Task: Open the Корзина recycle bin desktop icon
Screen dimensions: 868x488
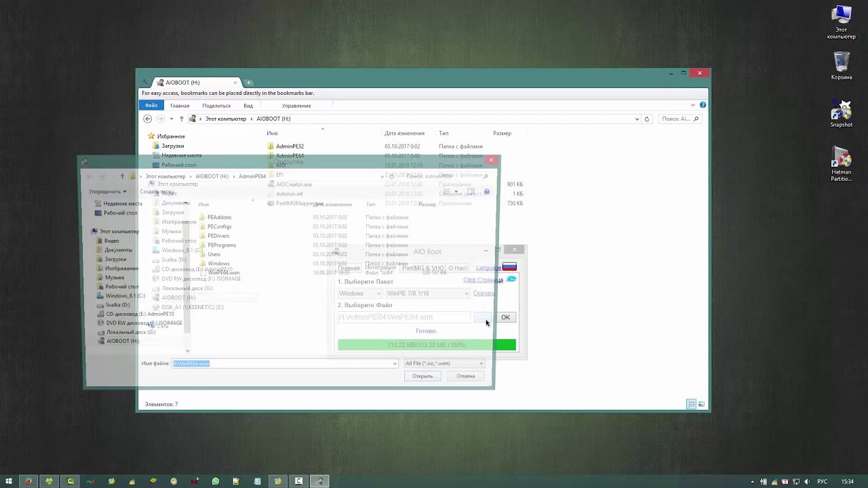Action: point(842,66)
